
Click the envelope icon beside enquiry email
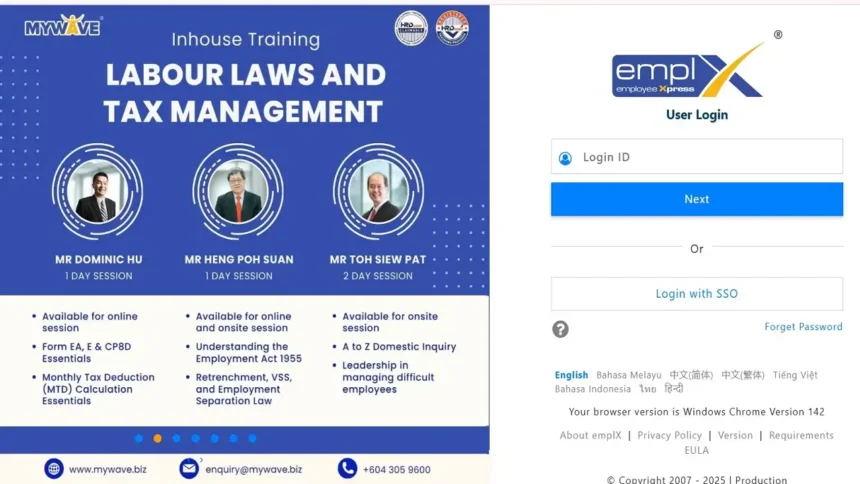(x=188, y=468)
